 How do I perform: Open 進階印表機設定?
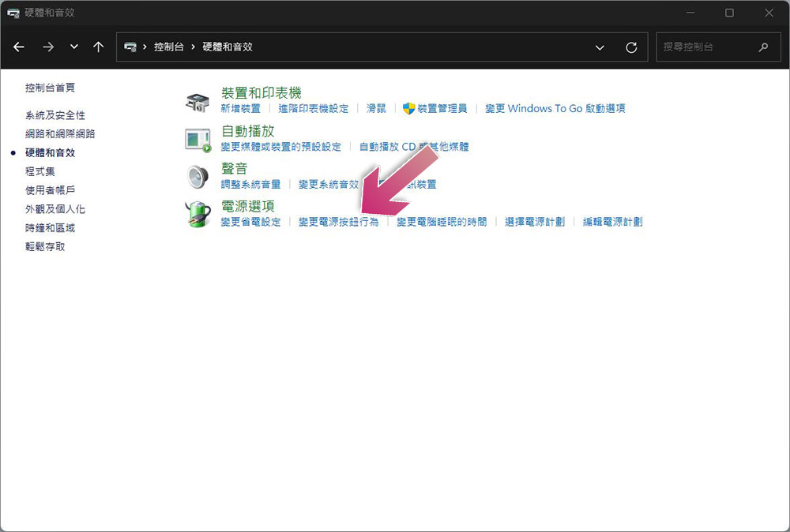314,108
